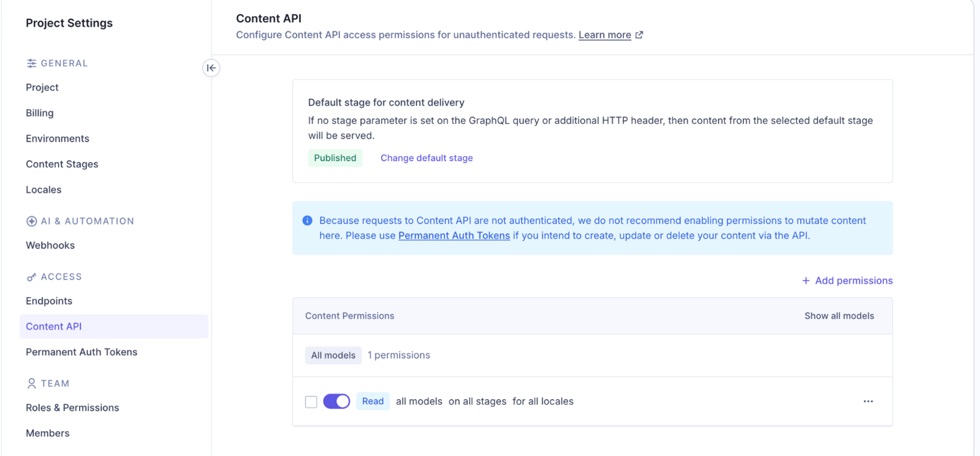
Task: Collapse the Project Settings sidebar
Action: pos(212,68)
